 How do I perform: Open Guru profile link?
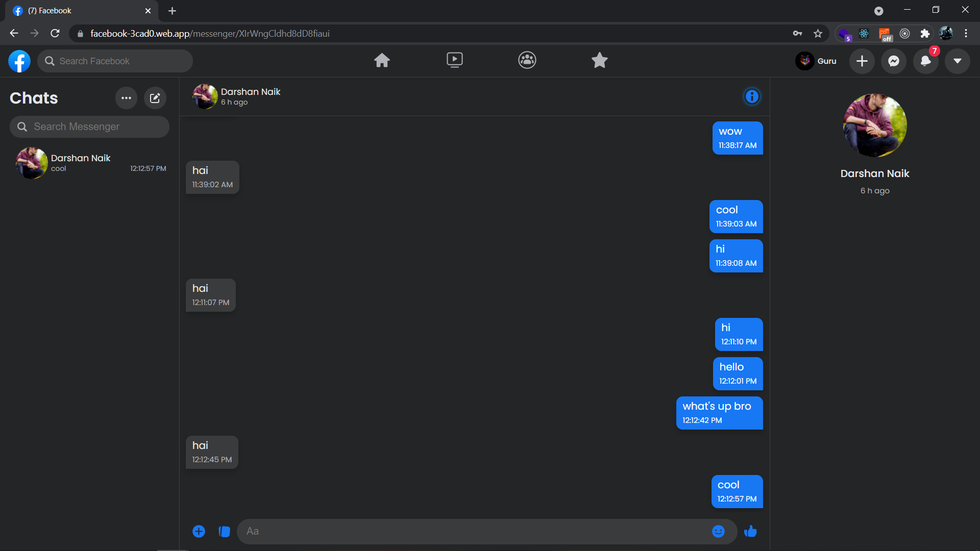[x=816, y=61]
